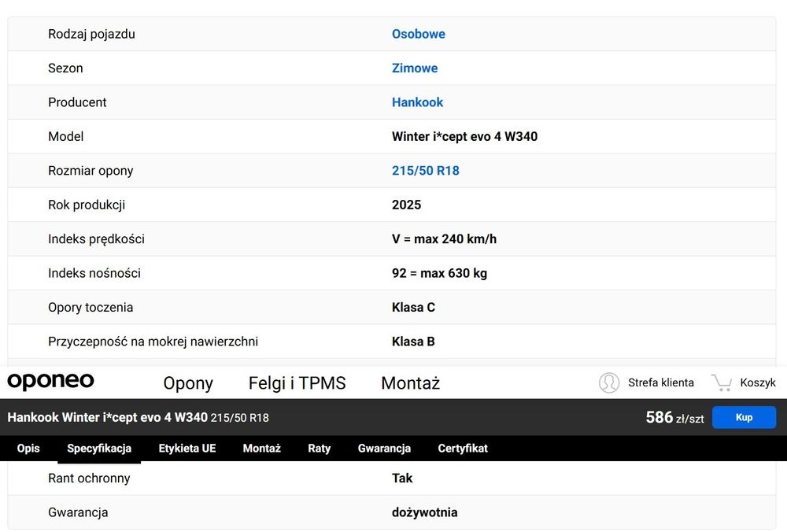Open the 215/50 R18 size link

coord(425,170)
